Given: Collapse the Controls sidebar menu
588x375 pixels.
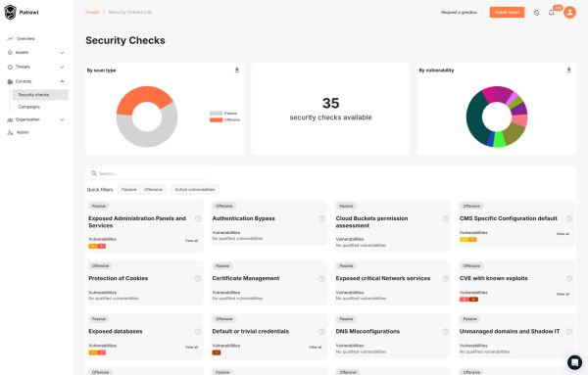Looking at the screenshot, I should tap(36, 81).
